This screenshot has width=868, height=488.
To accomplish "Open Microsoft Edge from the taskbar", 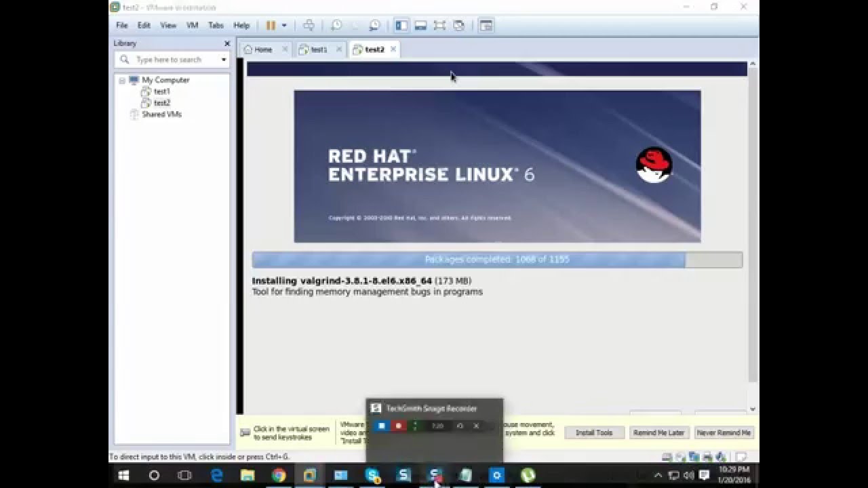I will [217, 475].
